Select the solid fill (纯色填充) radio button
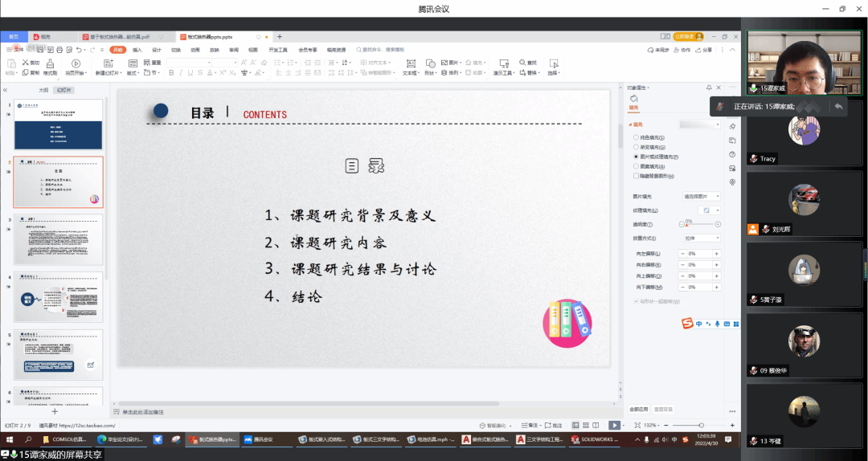 637,137
